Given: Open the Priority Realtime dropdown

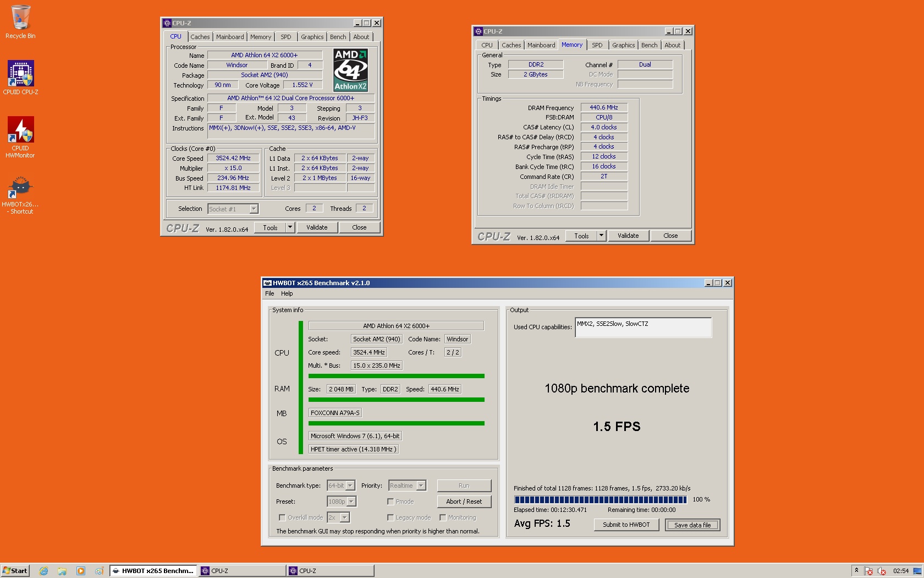Looking at the screenshot, I should [x=407, y=486].
